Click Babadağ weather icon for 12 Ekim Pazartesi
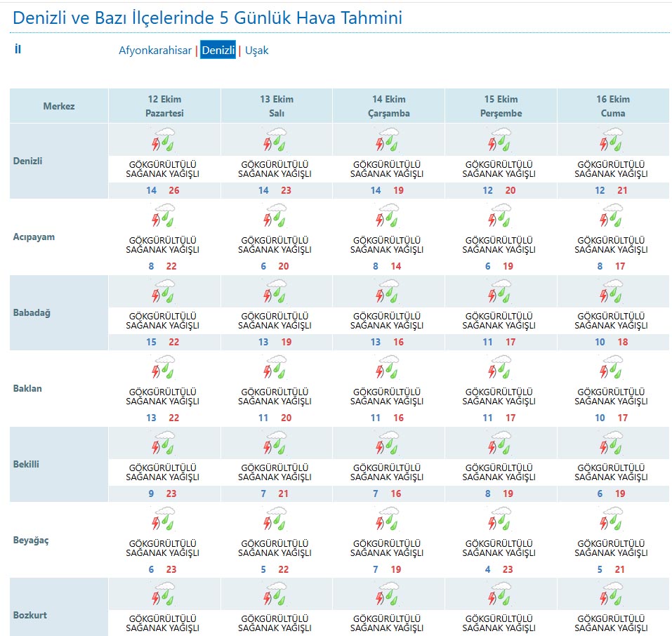 164,291
